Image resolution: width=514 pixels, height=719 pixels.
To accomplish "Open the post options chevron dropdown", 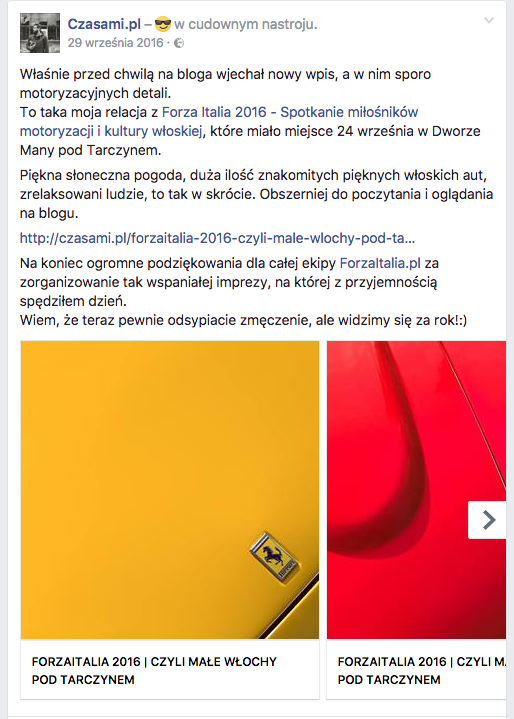I will click(x=489, y=21).
